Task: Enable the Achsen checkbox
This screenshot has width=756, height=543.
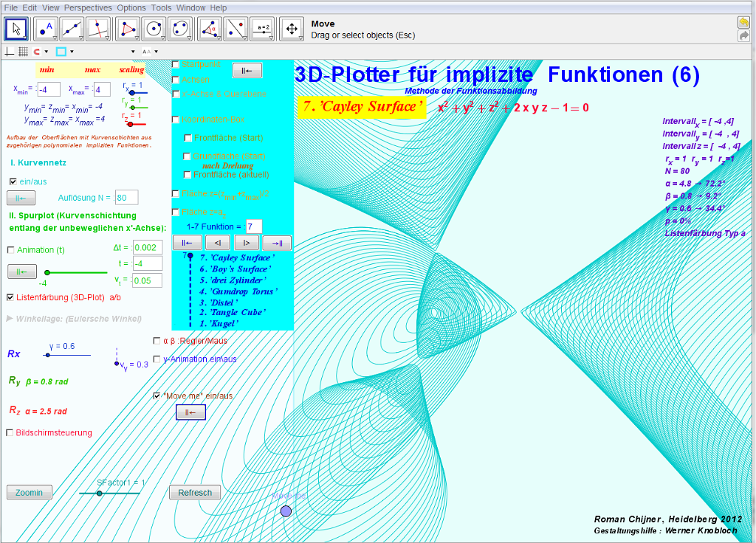Action: click(176, 80)
